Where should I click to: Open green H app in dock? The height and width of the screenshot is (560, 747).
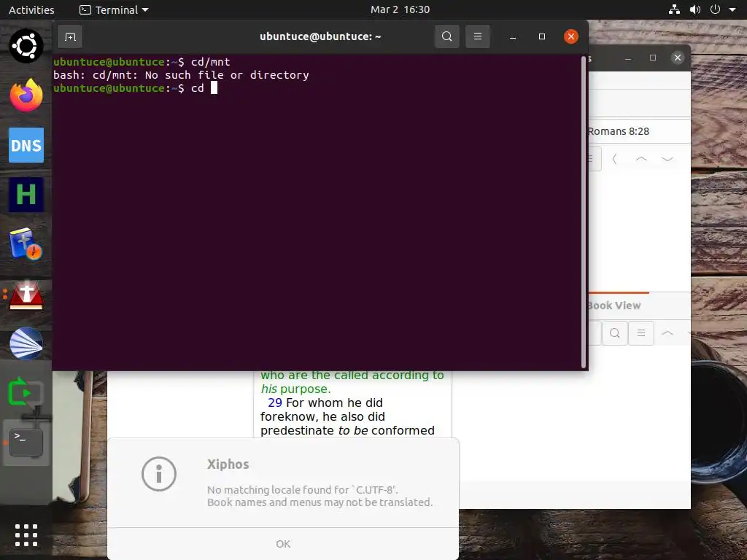click(26, 194)
